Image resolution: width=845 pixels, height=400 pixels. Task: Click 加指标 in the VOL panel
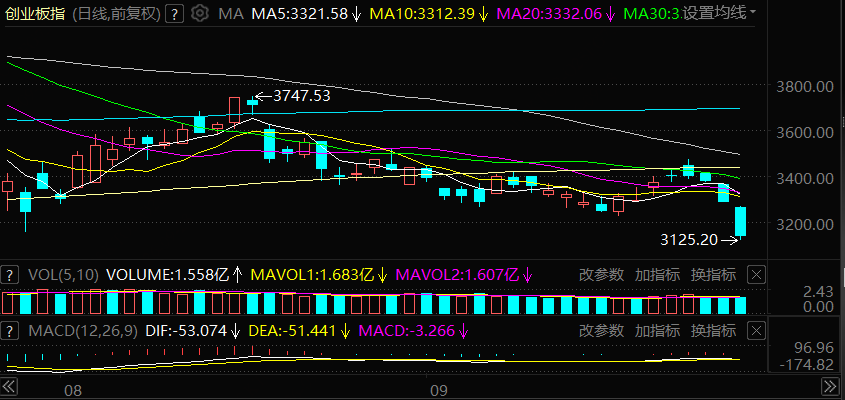point(657,275)
